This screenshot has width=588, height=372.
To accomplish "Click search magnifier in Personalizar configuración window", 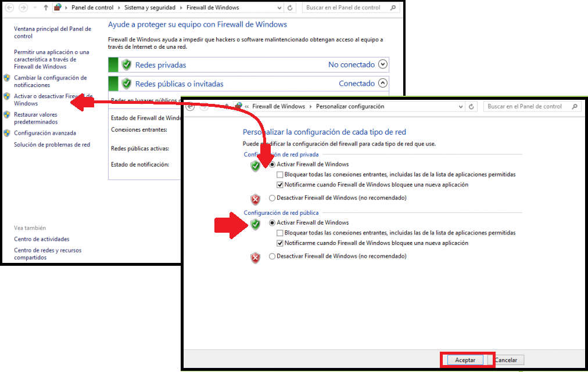I will tap(574, 107).
